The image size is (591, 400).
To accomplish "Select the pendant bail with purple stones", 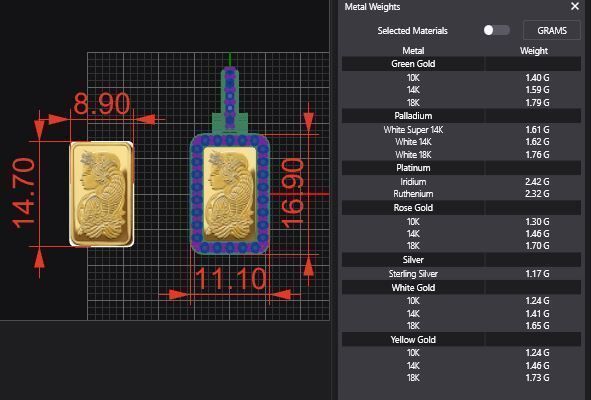I will tap(230, 100).
